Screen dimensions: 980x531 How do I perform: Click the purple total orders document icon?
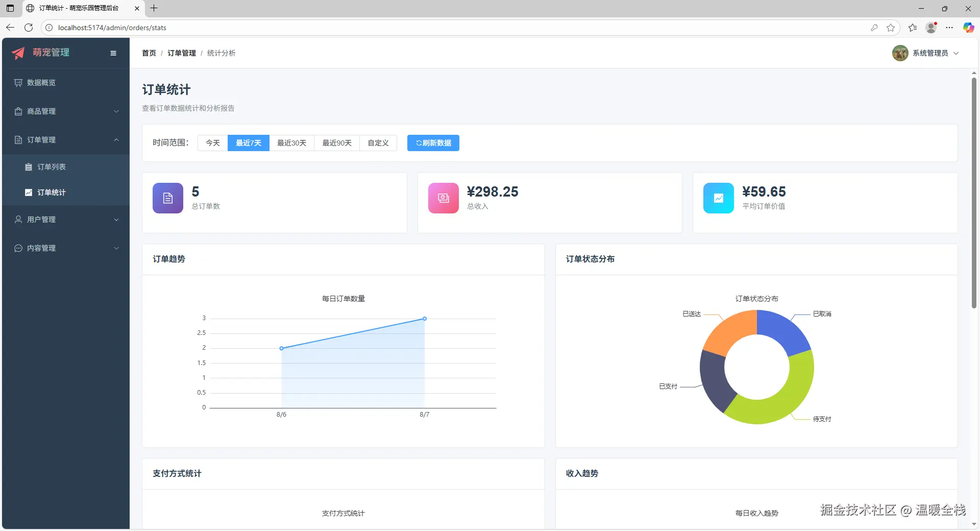pyautogui.click(x=167, y=198)
